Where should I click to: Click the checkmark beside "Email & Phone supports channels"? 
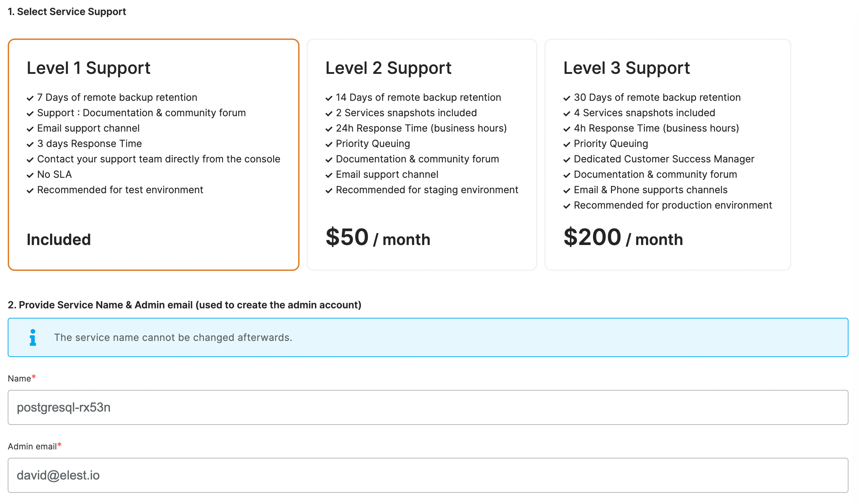(x=566, y=190)
